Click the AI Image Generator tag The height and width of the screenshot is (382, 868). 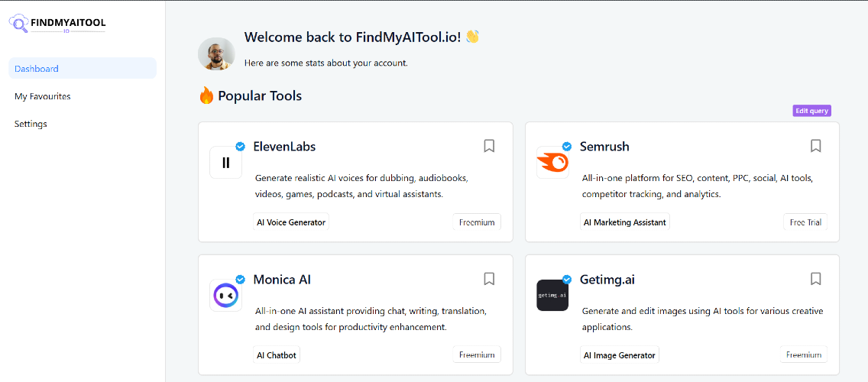pos(620,354)
